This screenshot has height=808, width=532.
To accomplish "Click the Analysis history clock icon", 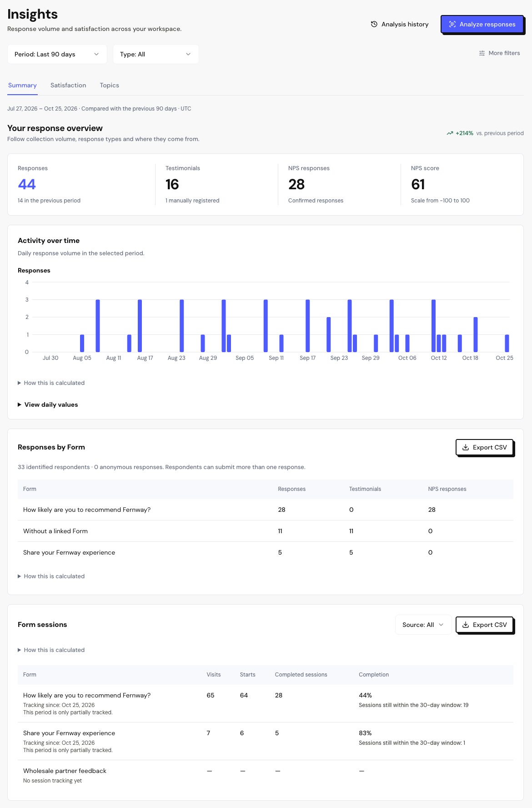I will [x=374, y=24].
